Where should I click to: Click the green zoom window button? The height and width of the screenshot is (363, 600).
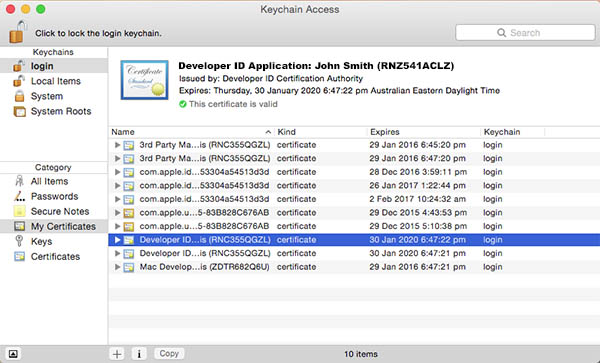41,9
